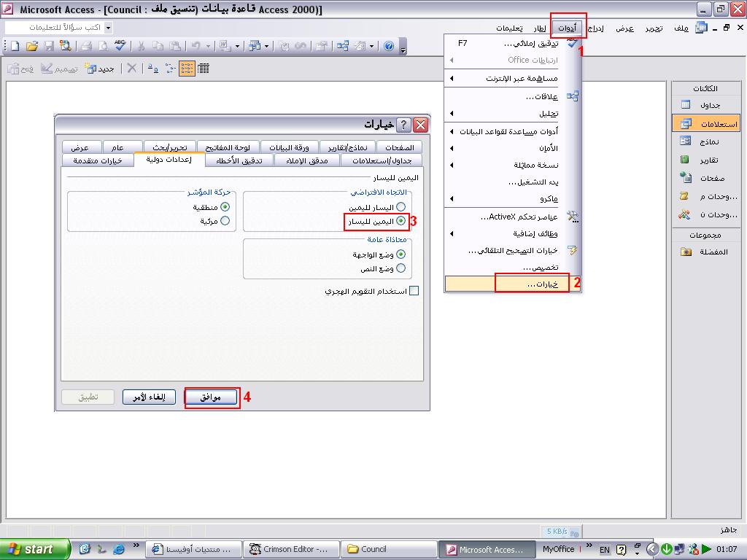Select 'منطقية' logical cursor movement option
The width and height of the screenshot is (747, 560).
click(x=225, y=206)
